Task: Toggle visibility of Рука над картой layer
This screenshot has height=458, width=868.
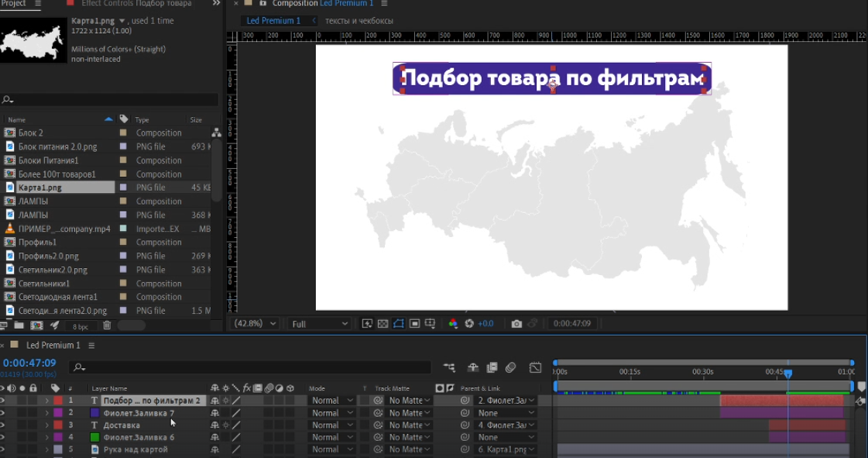Action: [x=4, y=449]
